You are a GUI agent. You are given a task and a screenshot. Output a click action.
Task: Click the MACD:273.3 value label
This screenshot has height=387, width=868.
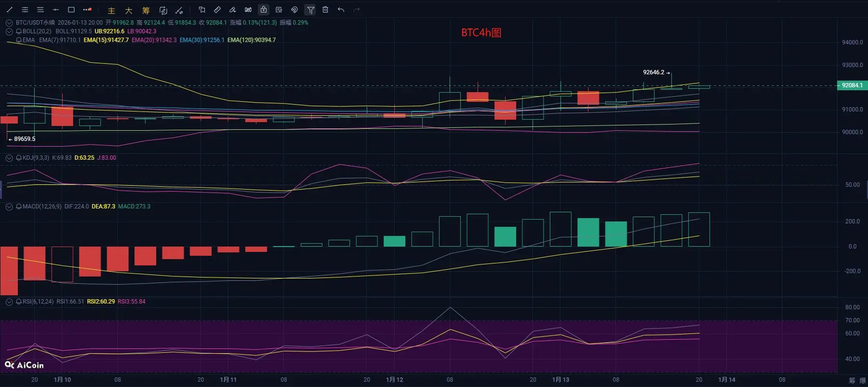click(134, 207)
